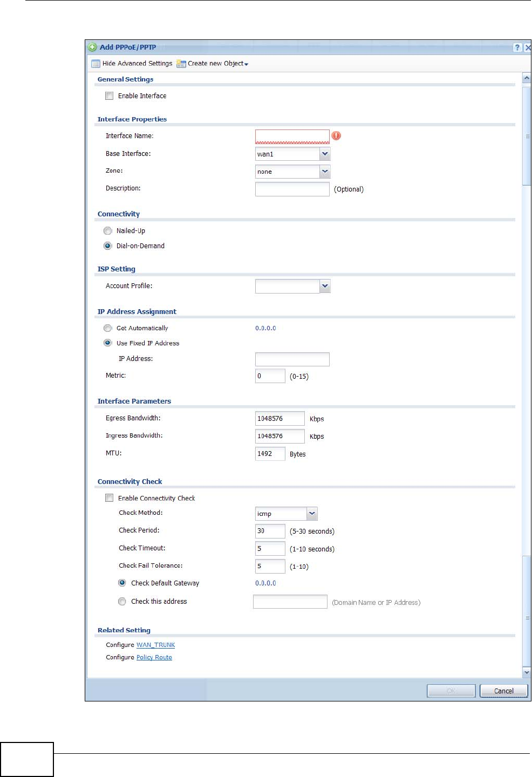
Task: Click the Create new Object icon
Action: (x=181, y=64)
